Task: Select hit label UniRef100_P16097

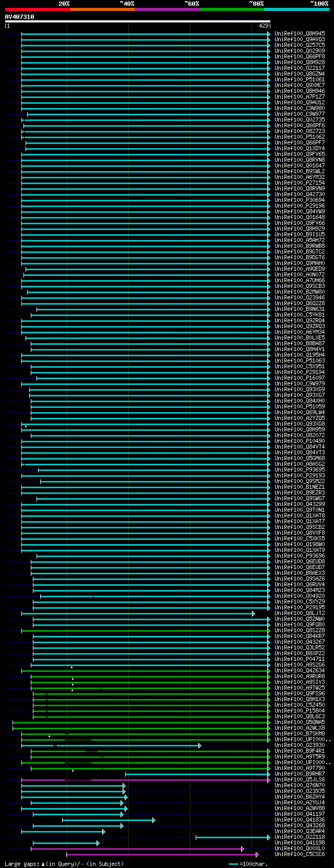Action: (x=300, y=378)
